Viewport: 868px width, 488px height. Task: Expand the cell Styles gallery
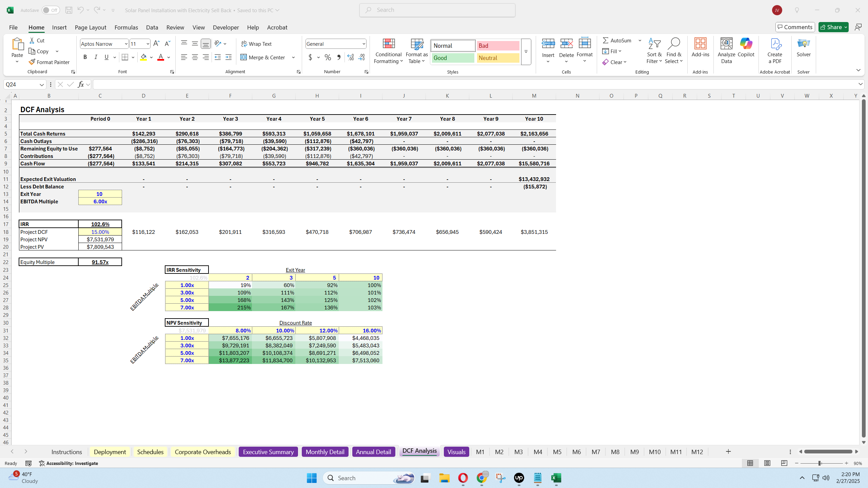point(526,52)
